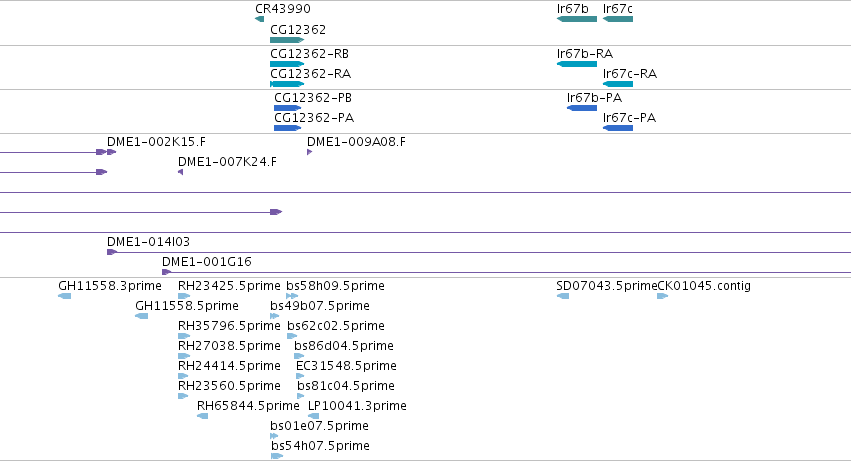Select the Ir67c gene arrow
Viewport: 851px width, 461px height.
point(618,19)
